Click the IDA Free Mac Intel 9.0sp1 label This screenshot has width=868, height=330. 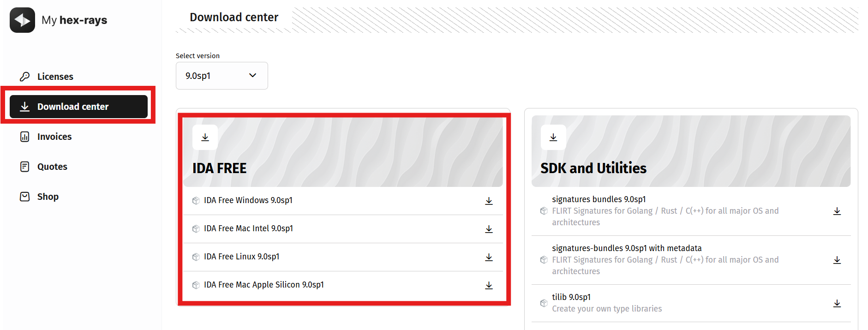(x=248, y=228)
